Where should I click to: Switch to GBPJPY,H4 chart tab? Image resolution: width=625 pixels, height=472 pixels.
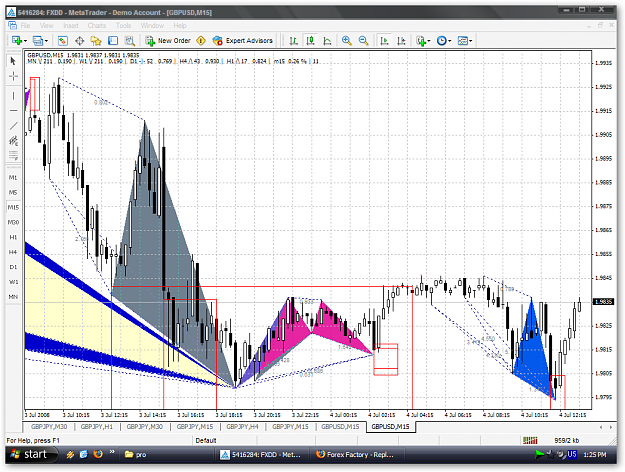tap(242, 427)
